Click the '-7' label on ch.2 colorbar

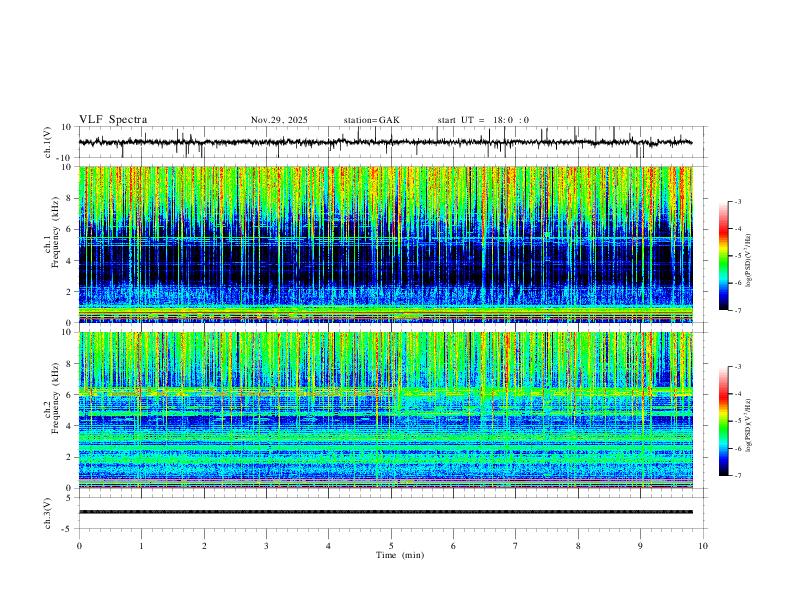(x=737, y=476)
